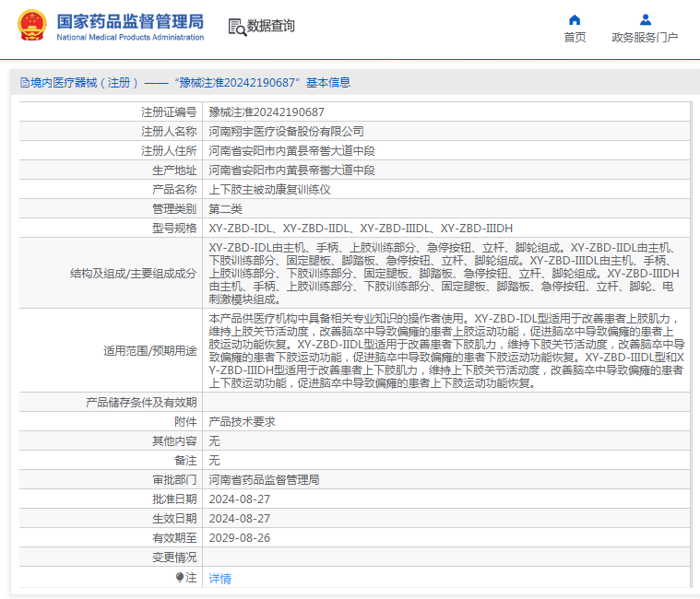The width and height of the screenshot is (700, 599).
Task: Click the document icon before 境内医疗器械
Action: (x=25, y=83)
